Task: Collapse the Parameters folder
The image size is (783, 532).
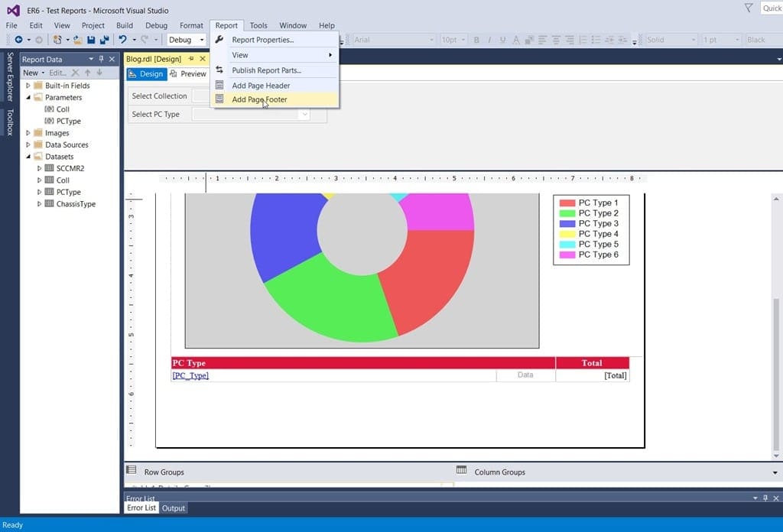Action: (28, 97)
